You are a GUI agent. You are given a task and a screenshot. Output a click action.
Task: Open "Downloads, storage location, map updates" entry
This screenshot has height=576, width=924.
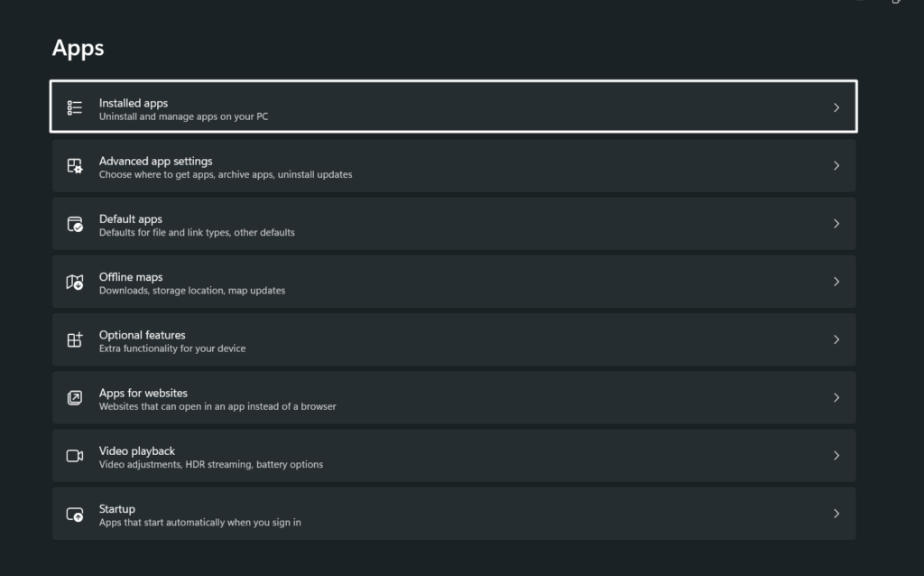pos(192,291)
